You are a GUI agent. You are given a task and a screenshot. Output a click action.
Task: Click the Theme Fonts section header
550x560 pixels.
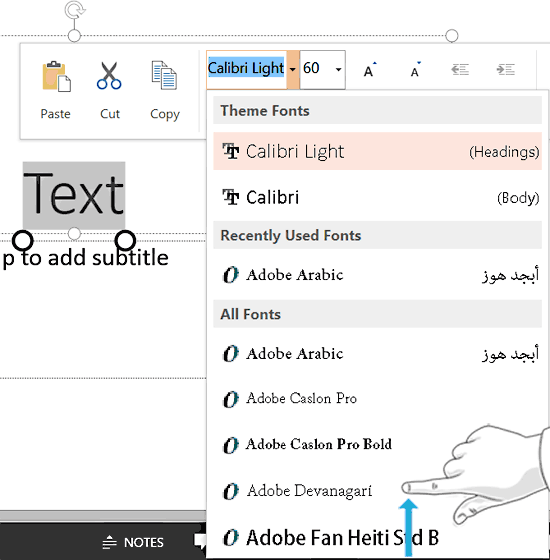coord(378,111)
